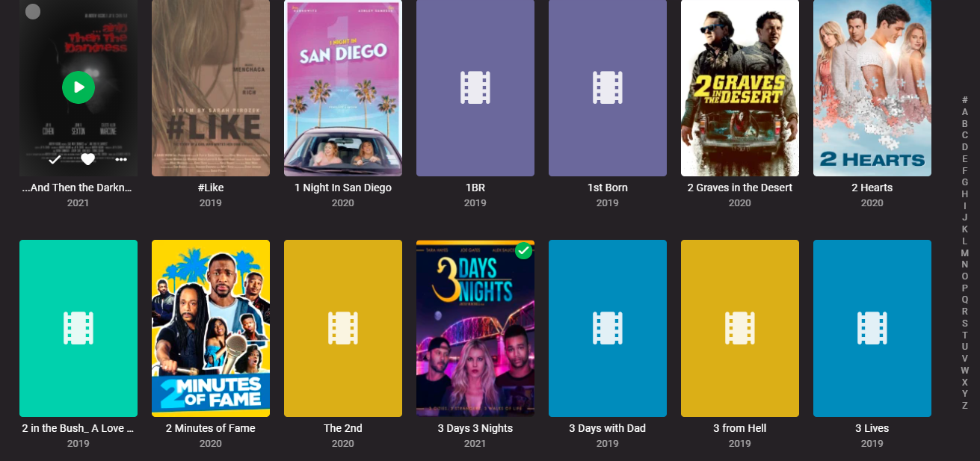Click the 2 Graves in the Desert title
Image resolution: width=980 pixels, height=461 pixels.
pyautogui.click(x=740, y=188)
